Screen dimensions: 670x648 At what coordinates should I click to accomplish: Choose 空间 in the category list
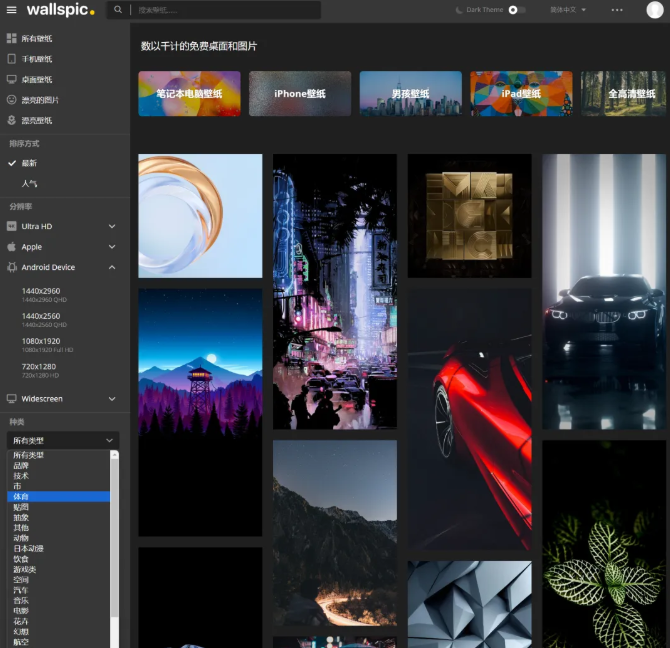coord(59,580)
